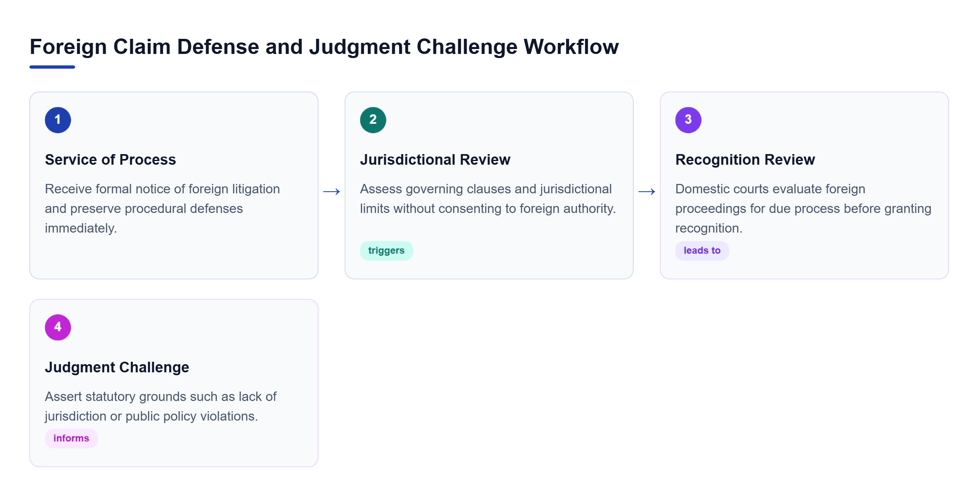Click the 'Recognition Review' heading
The height and width of the screenshot is (497, 980).
[745, 160]
